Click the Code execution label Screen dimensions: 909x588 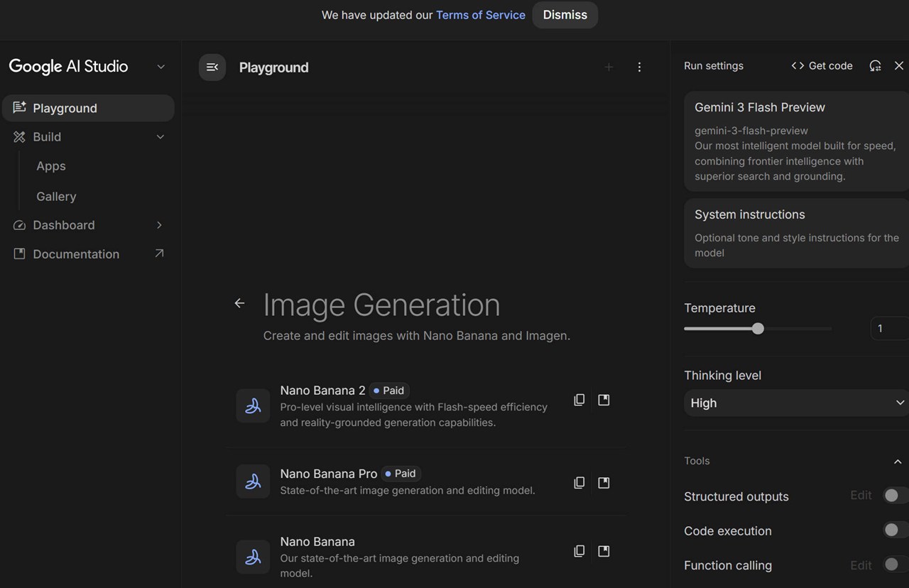pos(728,531)
